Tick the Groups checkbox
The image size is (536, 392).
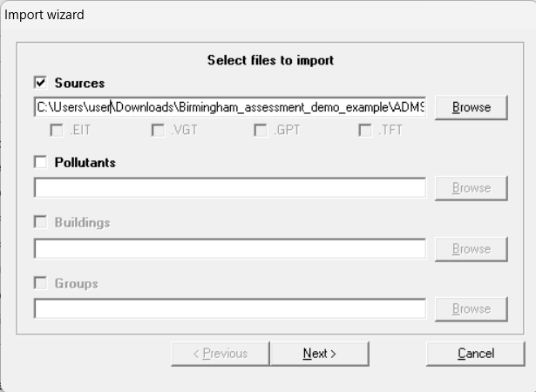(40, 283)
